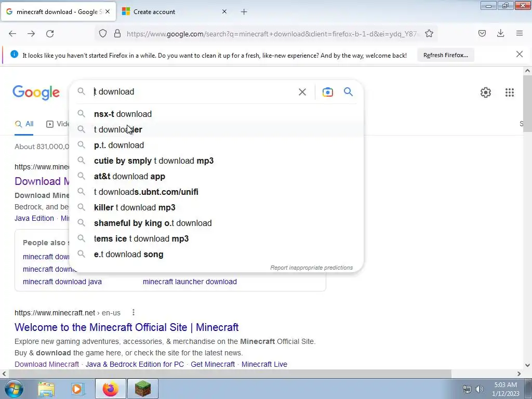Image resolution: width=532 pixels, height=399 pixels.
Task: Choose e.t download song suggestion
Action: pyautogui.click(x=216, y=255)
